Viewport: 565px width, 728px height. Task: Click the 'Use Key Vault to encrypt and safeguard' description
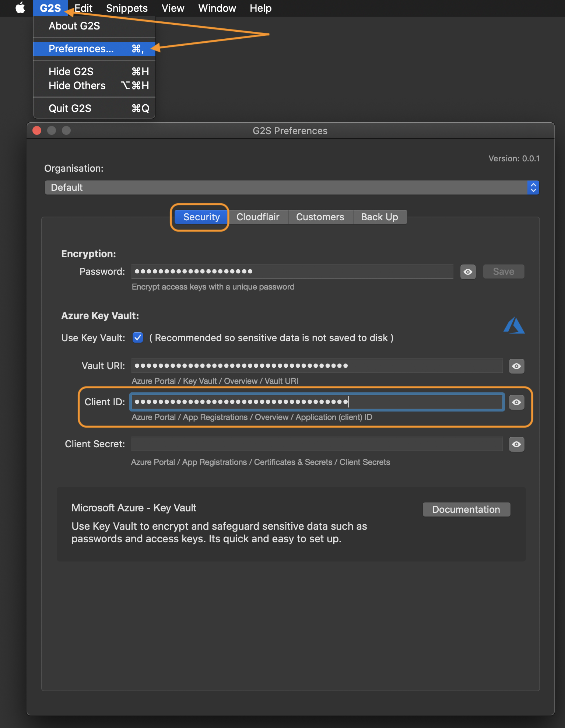click(x=220, y=532)
